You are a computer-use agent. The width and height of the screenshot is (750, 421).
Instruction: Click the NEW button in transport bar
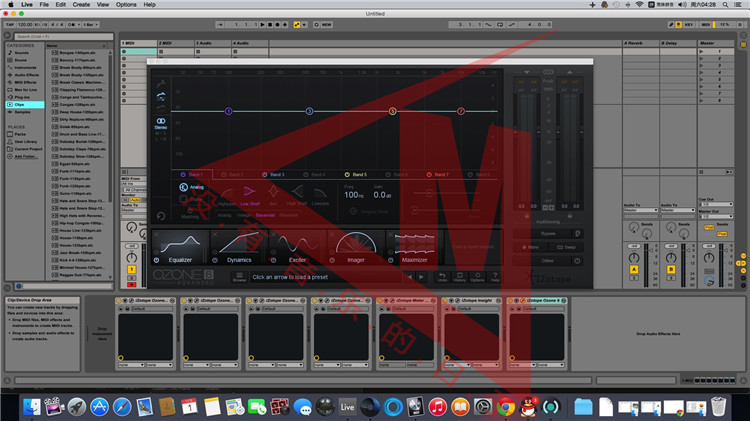[x=327, y=24]
